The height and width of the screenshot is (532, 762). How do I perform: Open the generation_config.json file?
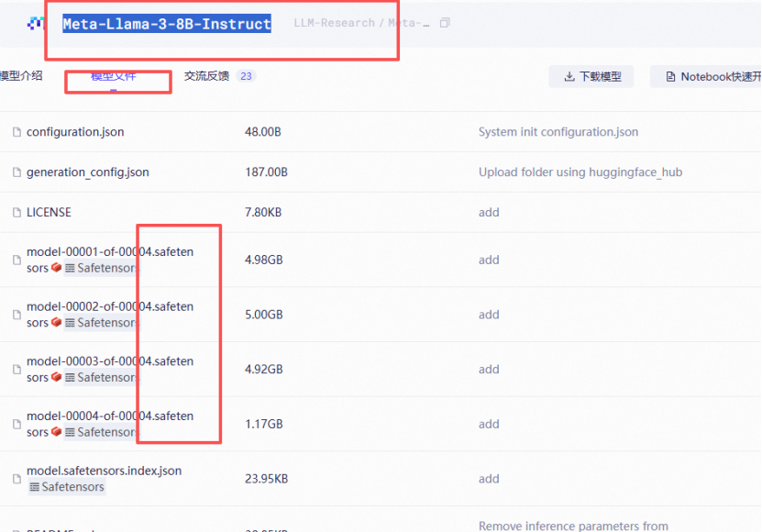(x=87, y=172)
